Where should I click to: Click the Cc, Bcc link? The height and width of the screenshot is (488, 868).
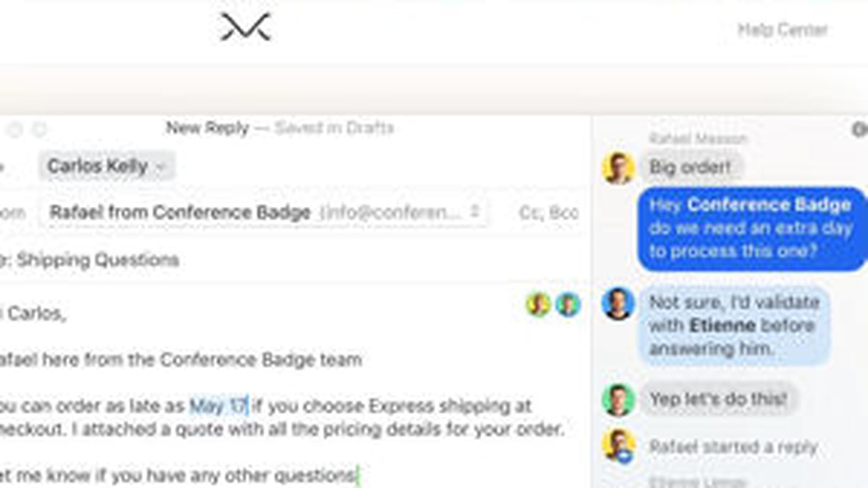click(548, 213)
